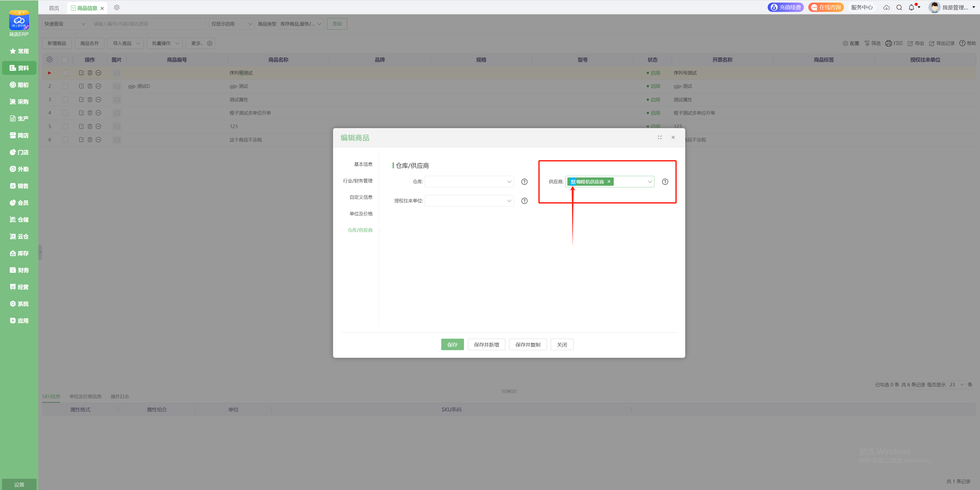Click the cloud download icon in top bar

point(886,8)
